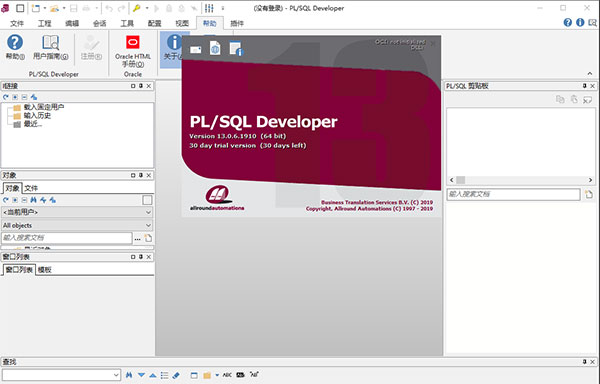Open the Oracle HTML 手册 manual
This screenshot has height=384, width=600.
[133, 51]
